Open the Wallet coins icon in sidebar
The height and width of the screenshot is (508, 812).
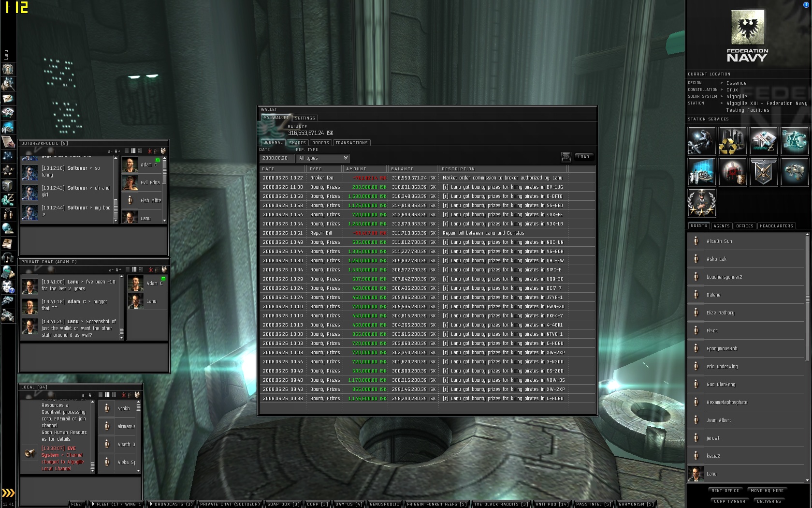click(x=8, y=199)
